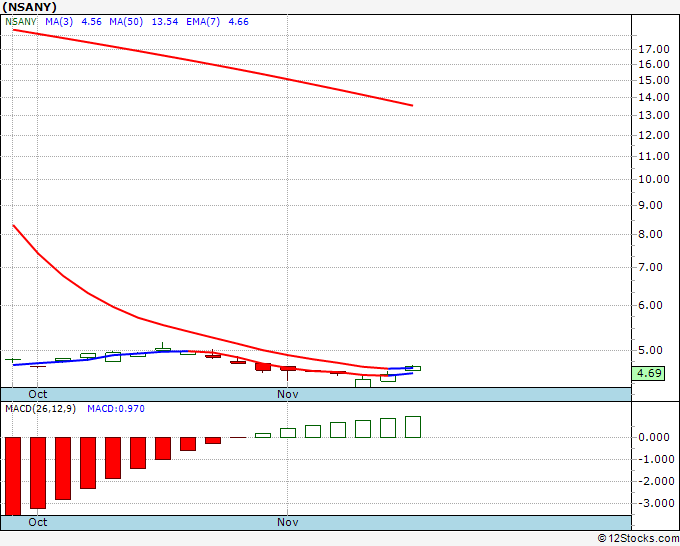Image resolution: width=680 pixels, height=546 pixels.
Task: Click the latest green candlestick near 4.69
Action: pyautogui.click(x=413, y=368)
